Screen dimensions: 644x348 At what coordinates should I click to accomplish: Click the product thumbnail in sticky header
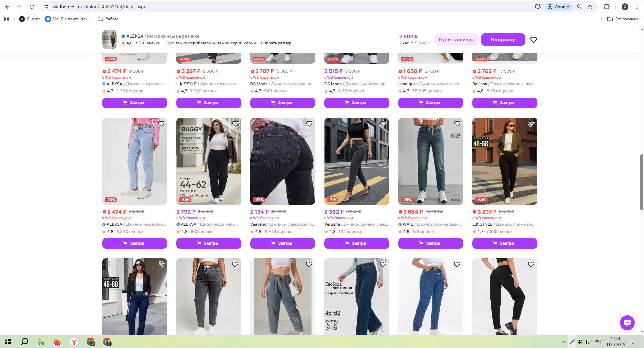click(109, 40)
